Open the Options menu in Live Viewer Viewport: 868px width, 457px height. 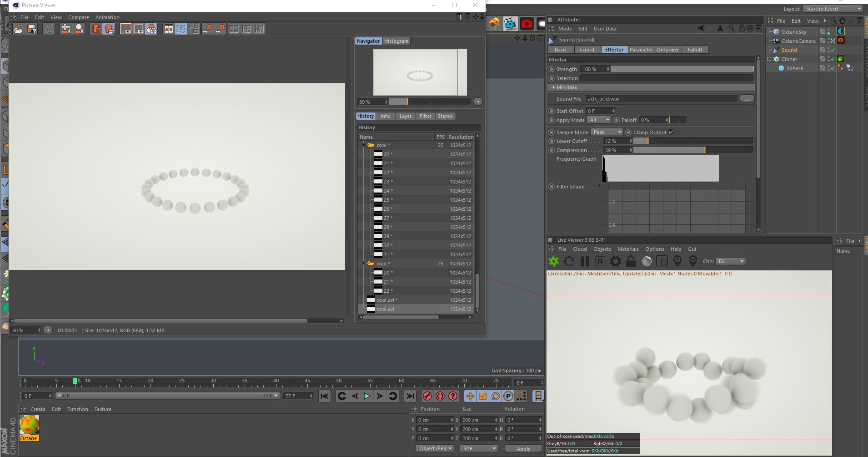tap(654, 249)
